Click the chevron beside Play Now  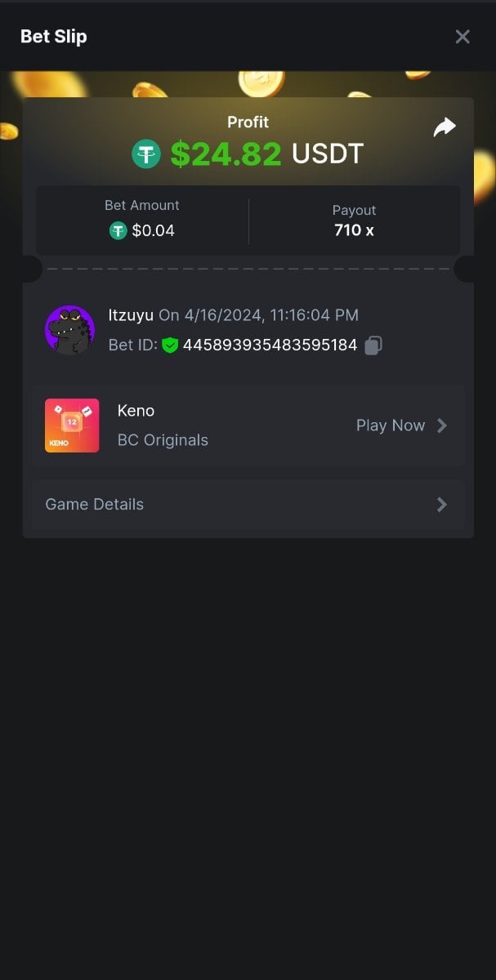442,425
